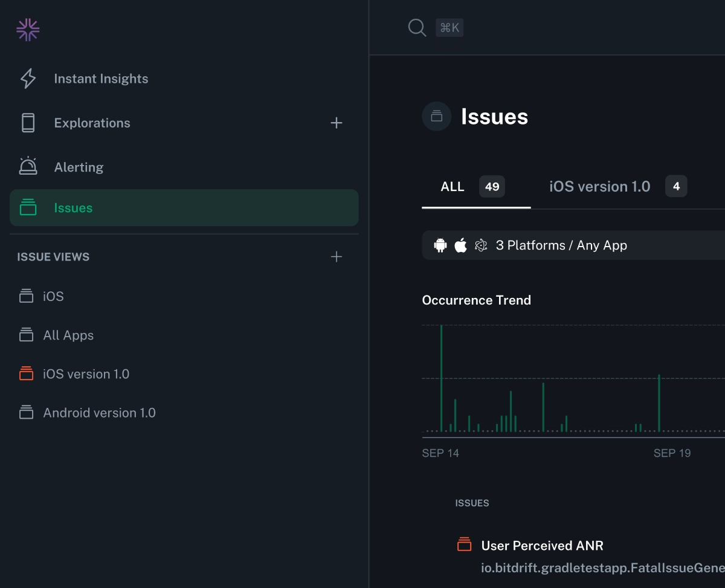
Task: Click the Apple platform icon in the filter bar
Action: click(460, 245)
